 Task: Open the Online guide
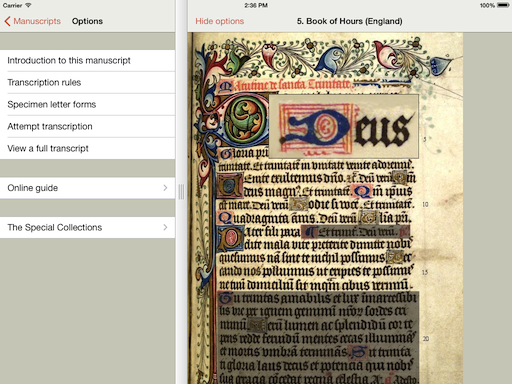87,188
